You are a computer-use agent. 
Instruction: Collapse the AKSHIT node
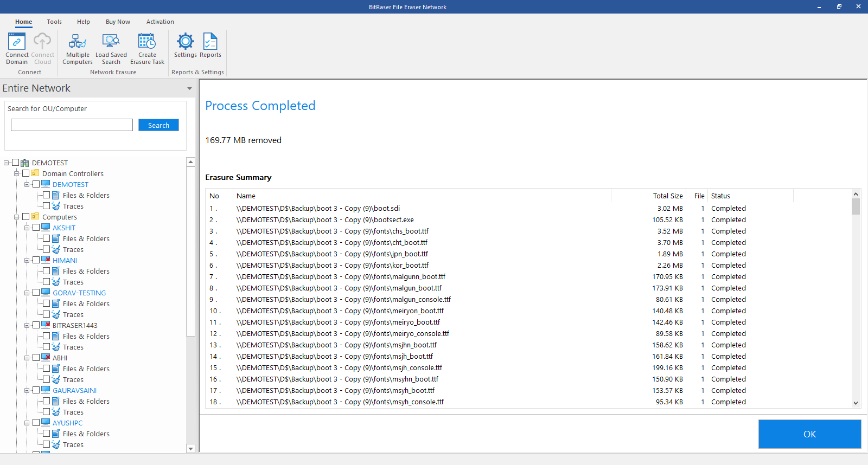[27, 228]
